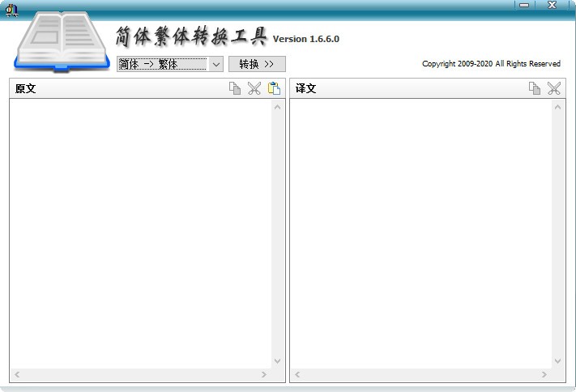The image size is (576, 392).
Task: Click up arrow of 原文 vertical scrollbar
Action: click(x=277, y=107)
